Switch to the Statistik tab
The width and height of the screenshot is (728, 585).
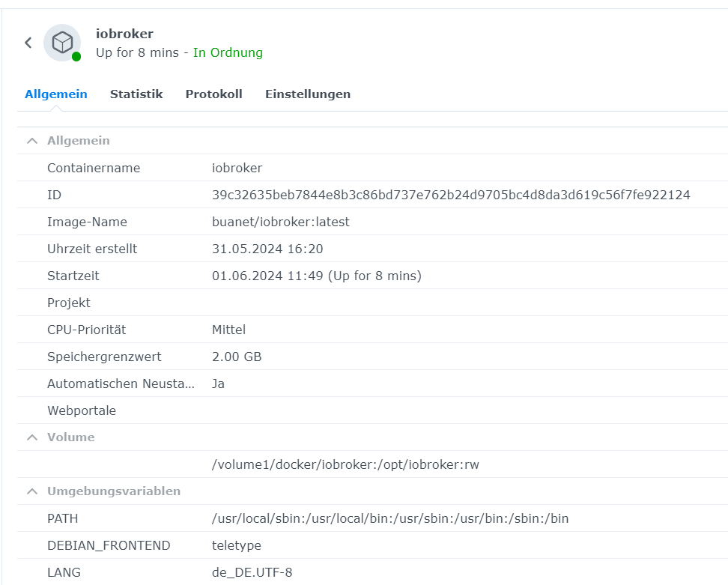pyautogui.click(x=136, y=94)
